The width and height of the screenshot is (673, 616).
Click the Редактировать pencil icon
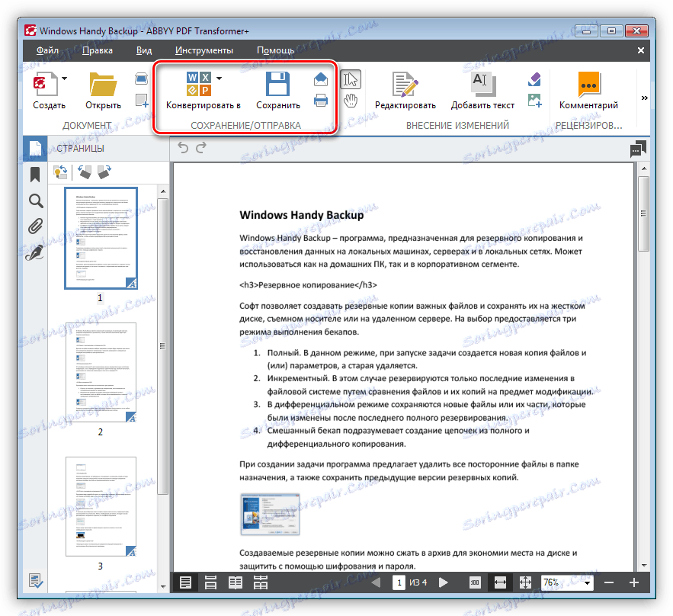point(405,84)
